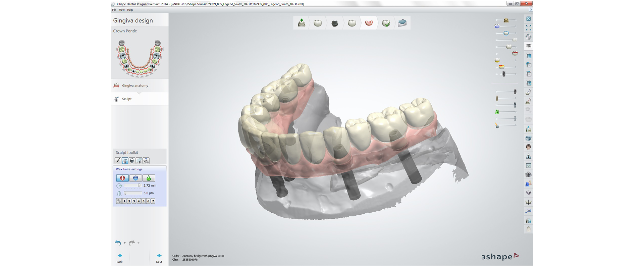Viewport: 644px width, 267px height.
Task: Open the redo history dropdown arrow
Action: tap(139, 243)
